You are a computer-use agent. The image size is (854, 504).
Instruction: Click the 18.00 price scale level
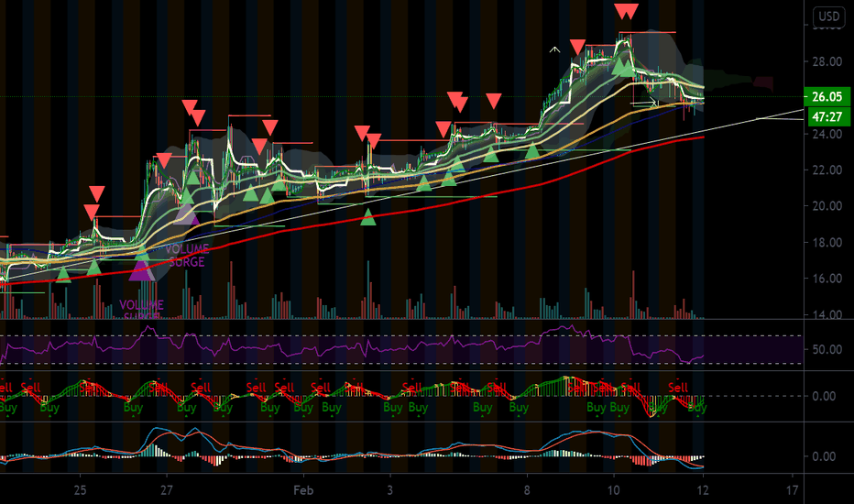pyautogui.click(x=827, y=243)
